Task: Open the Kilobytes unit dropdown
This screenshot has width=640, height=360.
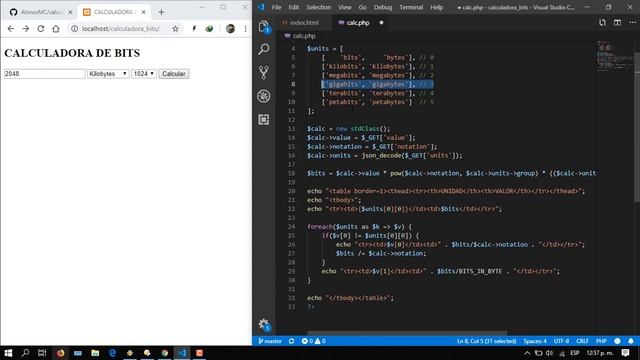Action: (x=108, y=73)
